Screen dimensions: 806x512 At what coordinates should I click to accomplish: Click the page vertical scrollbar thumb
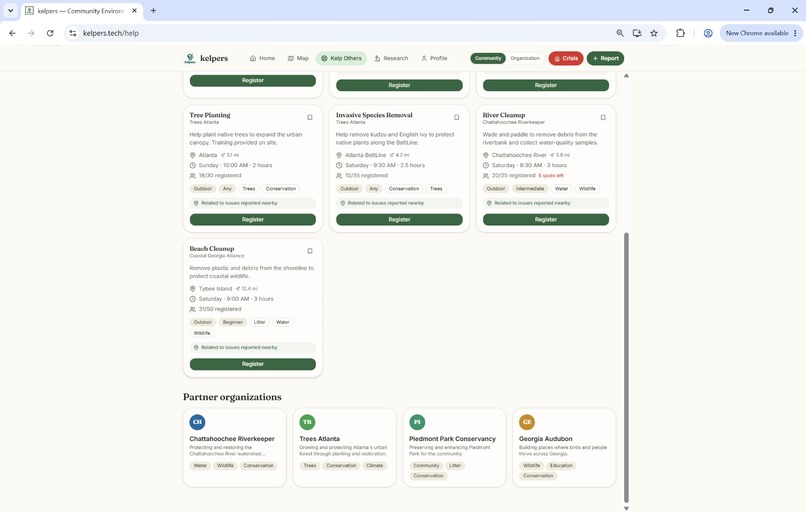(626, 368)
